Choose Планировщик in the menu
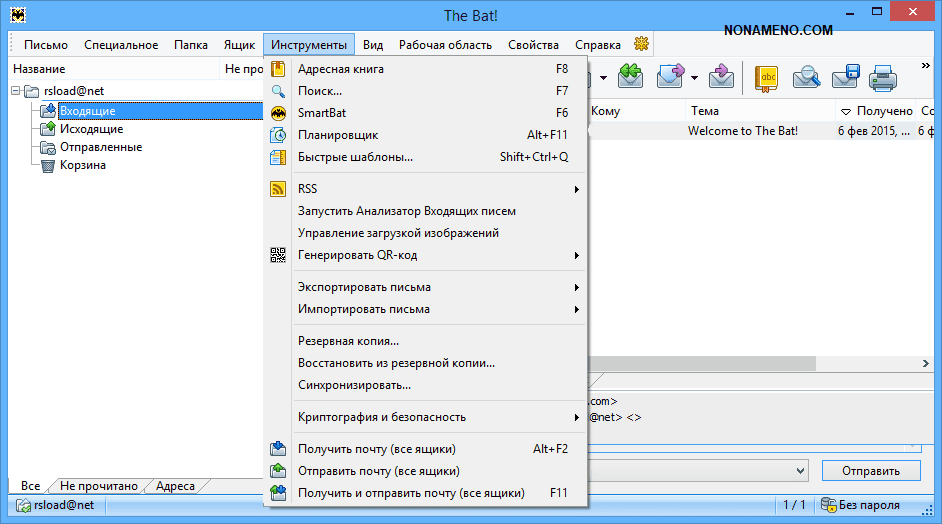942x524 pixels. coord(337,135)
